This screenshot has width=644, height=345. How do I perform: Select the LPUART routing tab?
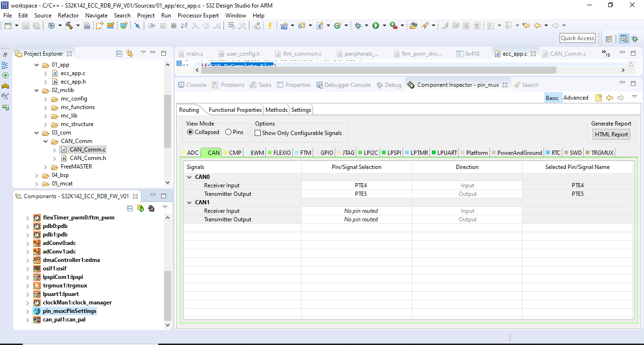(x=444, y=152)
